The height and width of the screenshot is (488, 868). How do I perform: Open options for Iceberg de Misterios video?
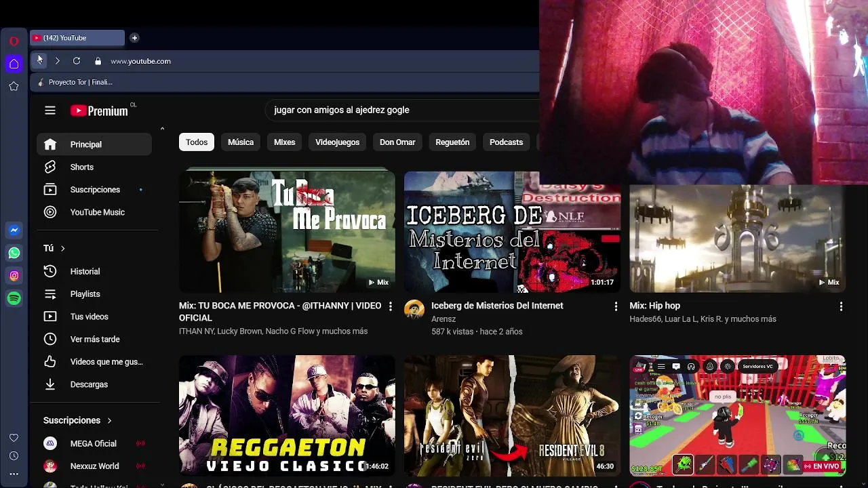616,306
